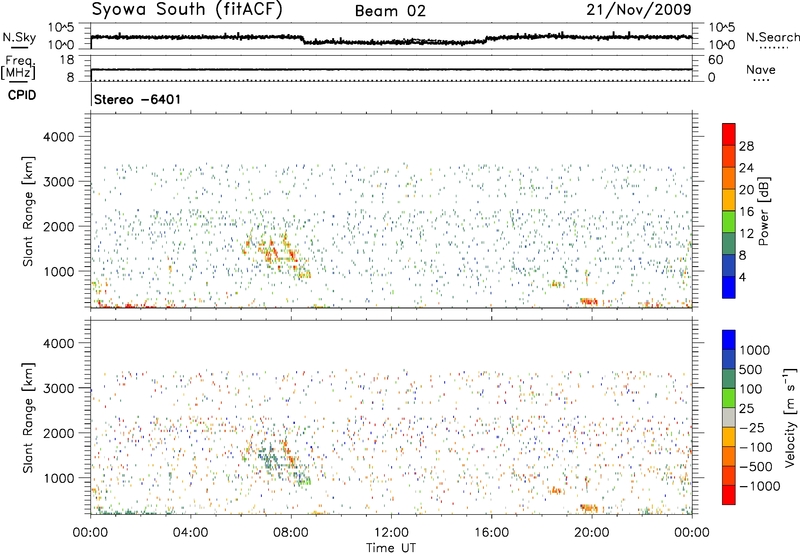Pick the blue top segment of velocity colorbar
Viewport: 800px width, 554px height.
[x=729, y=340]
